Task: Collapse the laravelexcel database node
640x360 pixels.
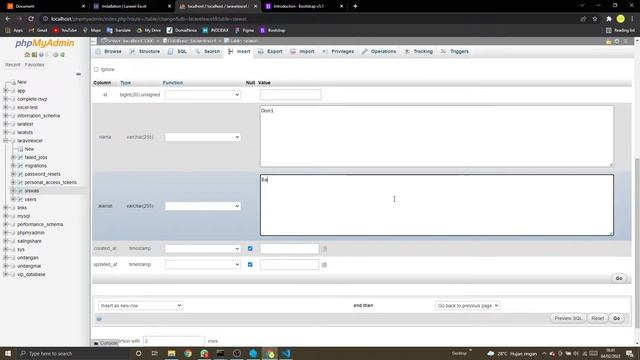Action: coord(6,140)
